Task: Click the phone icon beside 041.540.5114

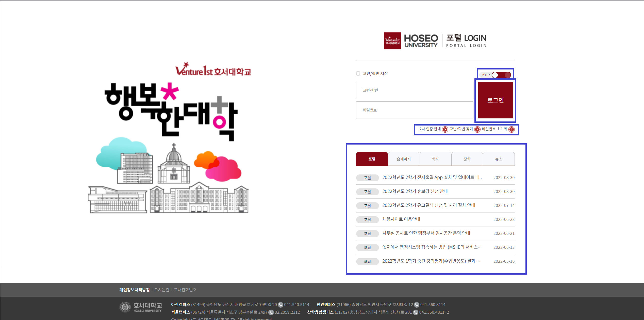Action: pos(280,305)
